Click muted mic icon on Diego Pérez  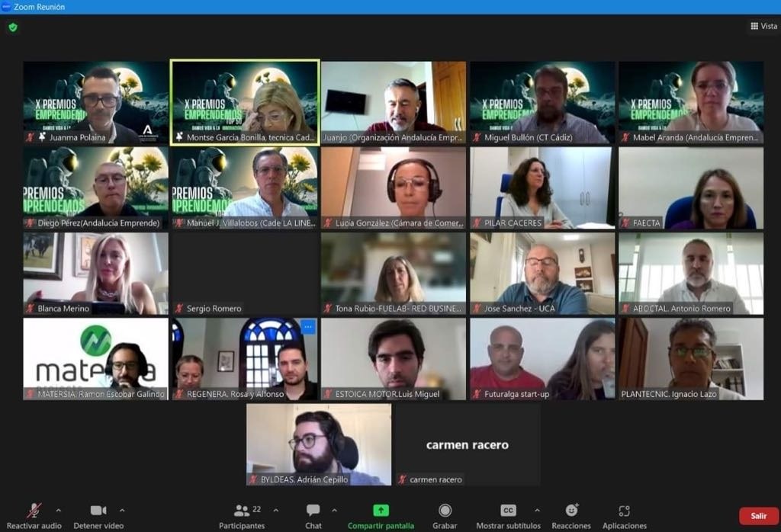(x=31, y=223)
